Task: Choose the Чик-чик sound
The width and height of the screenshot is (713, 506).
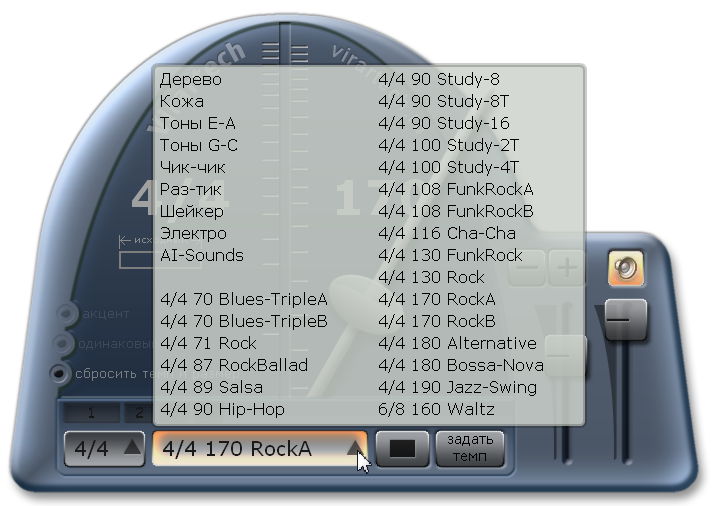Action: click(x=192, y=167)
